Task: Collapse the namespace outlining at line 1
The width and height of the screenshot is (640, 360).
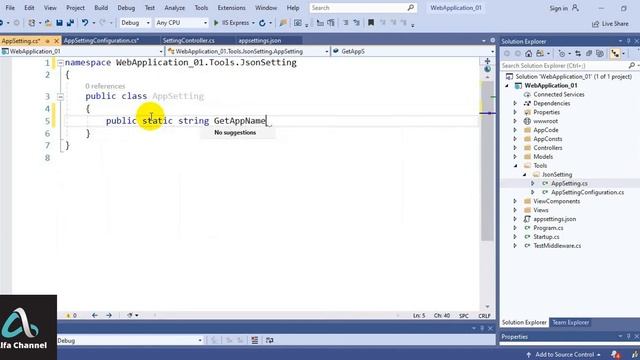Action: [60, 63]
